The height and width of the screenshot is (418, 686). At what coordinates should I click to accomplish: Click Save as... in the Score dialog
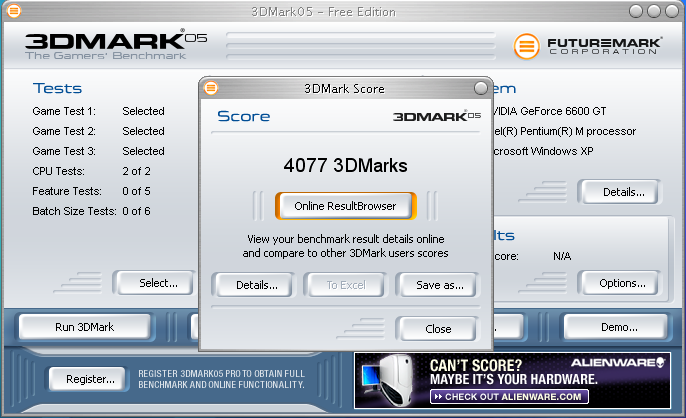439,285
